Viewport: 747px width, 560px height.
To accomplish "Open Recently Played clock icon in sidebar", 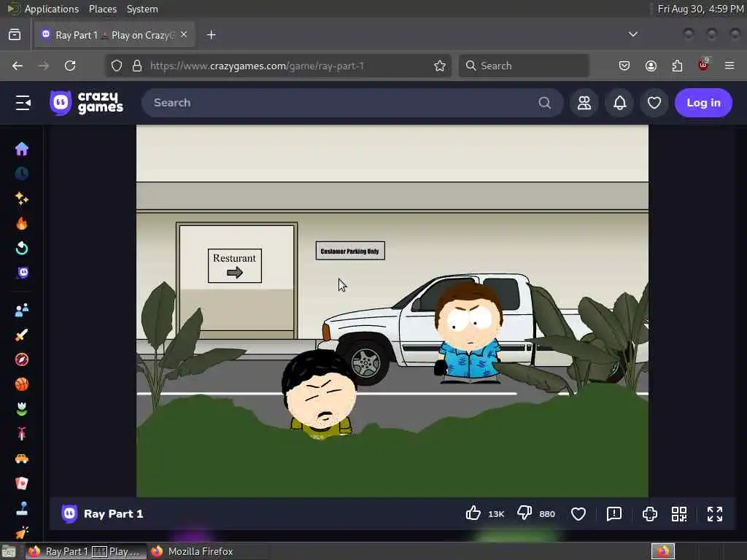I will point(21,174).
